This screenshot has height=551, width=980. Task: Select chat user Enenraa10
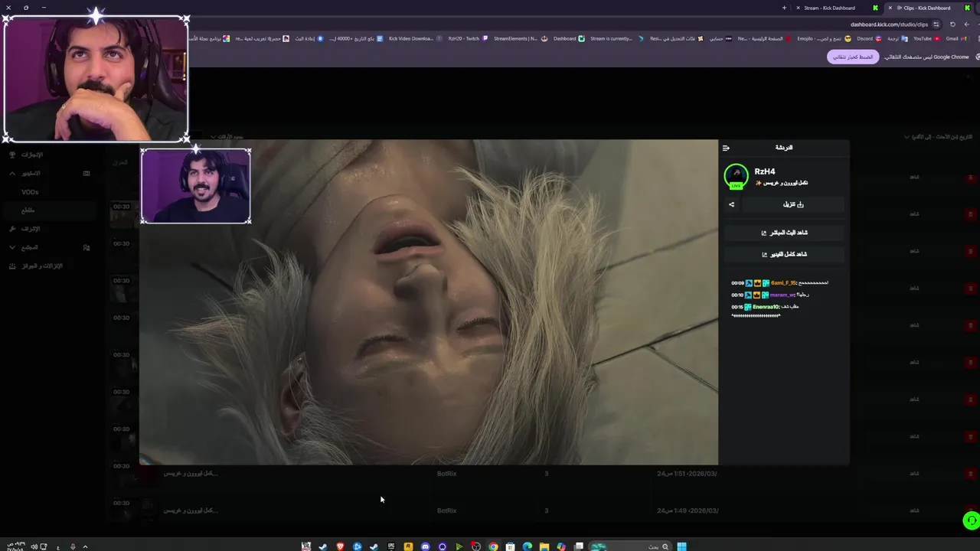point(766,307)
